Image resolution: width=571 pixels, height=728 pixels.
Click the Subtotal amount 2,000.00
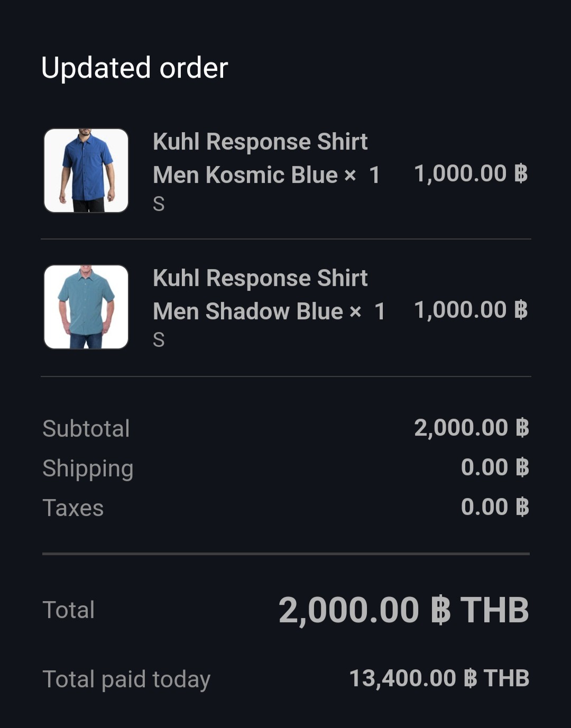click(472, 428)
